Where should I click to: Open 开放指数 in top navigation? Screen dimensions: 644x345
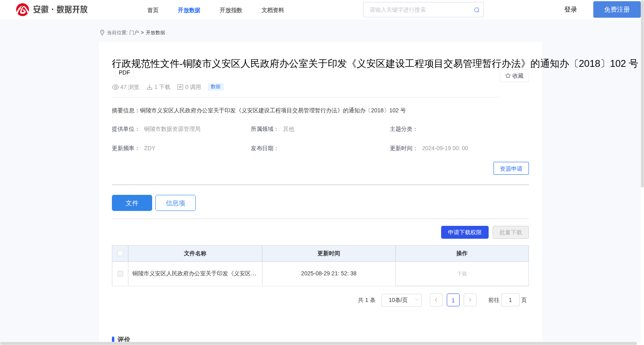point(231,10)
